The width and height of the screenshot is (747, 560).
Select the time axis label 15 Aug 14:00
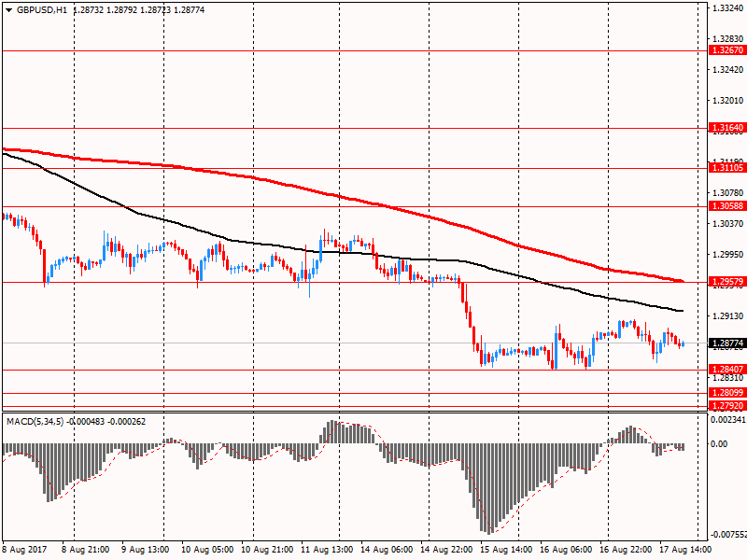click(x=506, y=550)
